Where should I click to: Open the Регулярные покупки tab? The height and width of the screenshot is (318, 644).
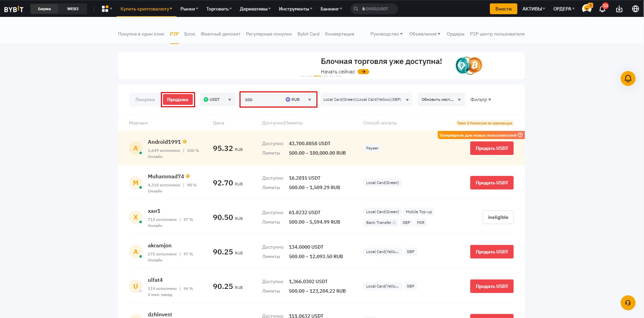269,34
